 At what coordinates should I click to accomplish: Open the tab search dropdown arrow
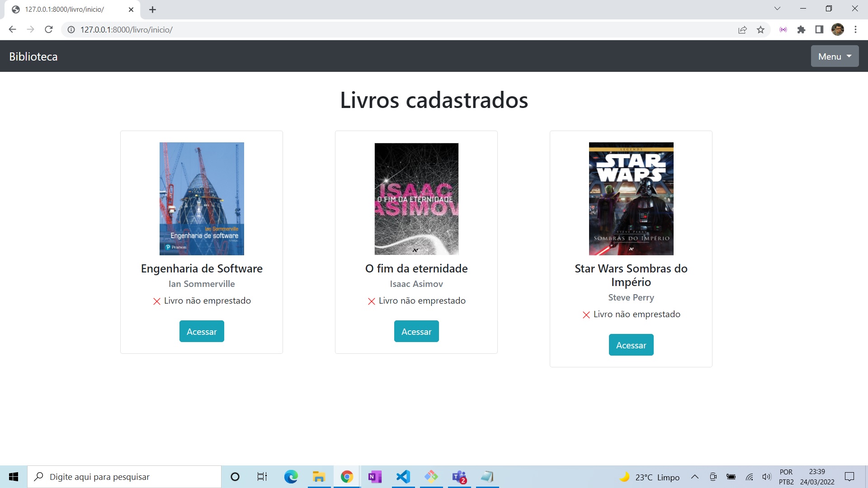pos(778,8)
